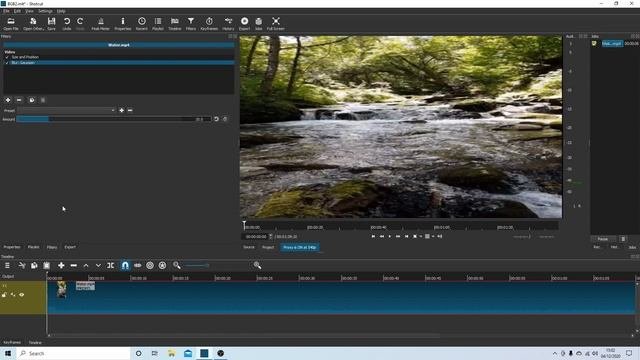Toggle ripple trim and drop
The image size is (640, 360).
(x=150, y=265)
